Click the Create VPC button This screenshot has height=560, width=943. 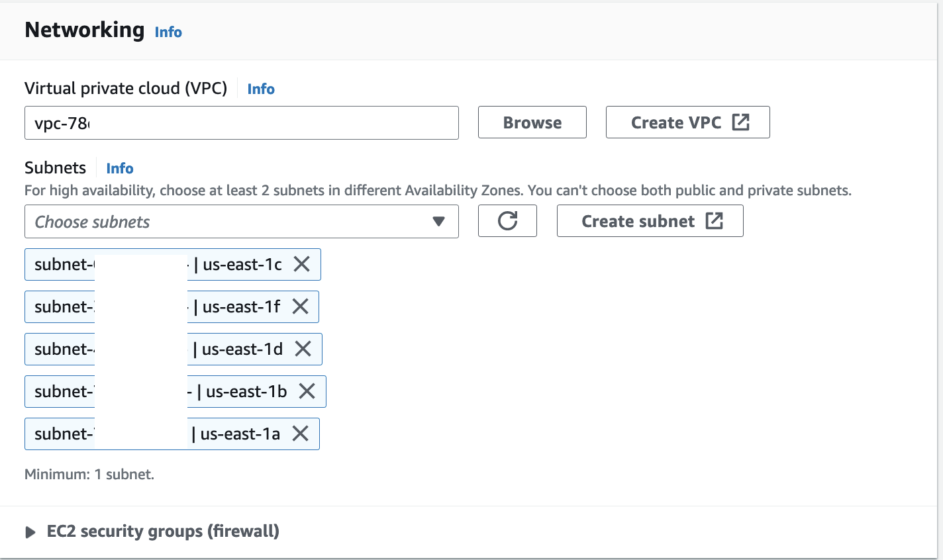[688, 122]
